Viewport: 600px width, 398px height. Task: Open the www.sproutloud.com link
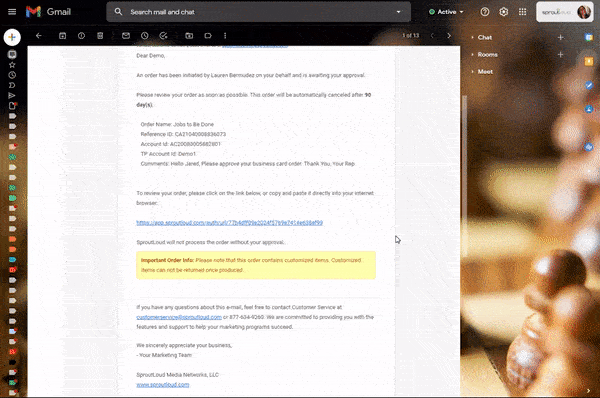tap(163, 385)
